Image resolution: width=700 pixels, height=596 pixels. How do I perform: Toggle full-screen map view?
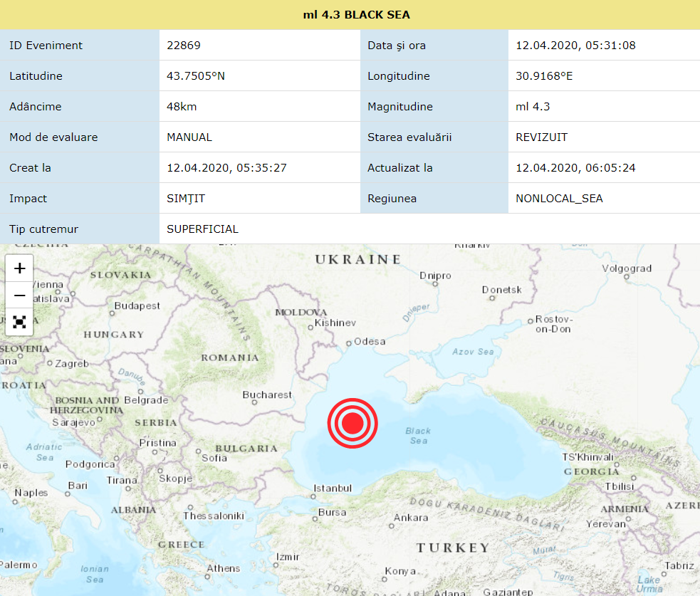pos(20,322)
